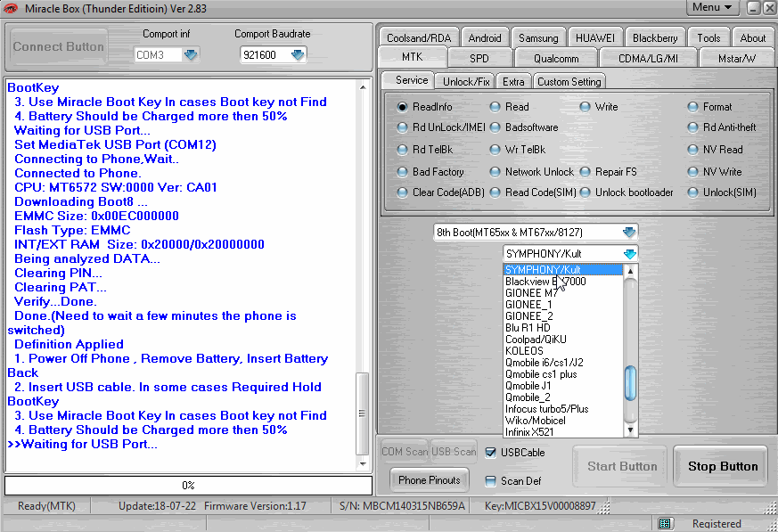Switch to the CDMA/LG/MI tab
778x532 pixels.
[648, 58]
